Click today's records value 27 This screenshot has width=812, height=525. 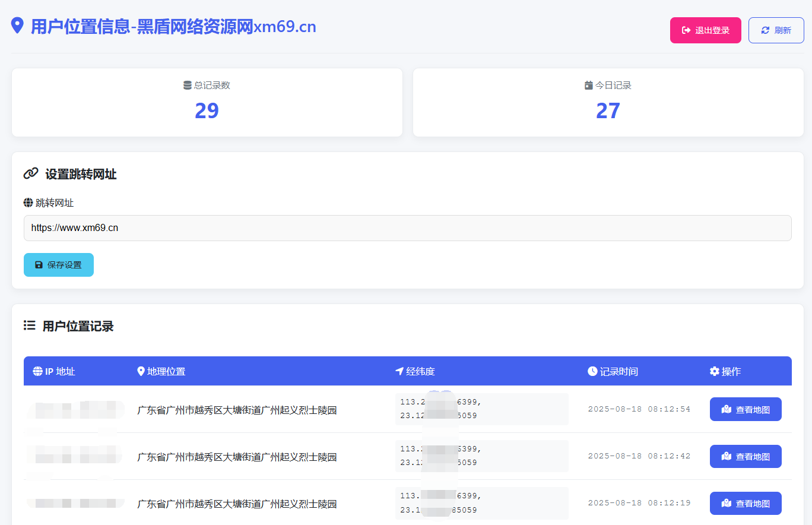click(608, 110)
